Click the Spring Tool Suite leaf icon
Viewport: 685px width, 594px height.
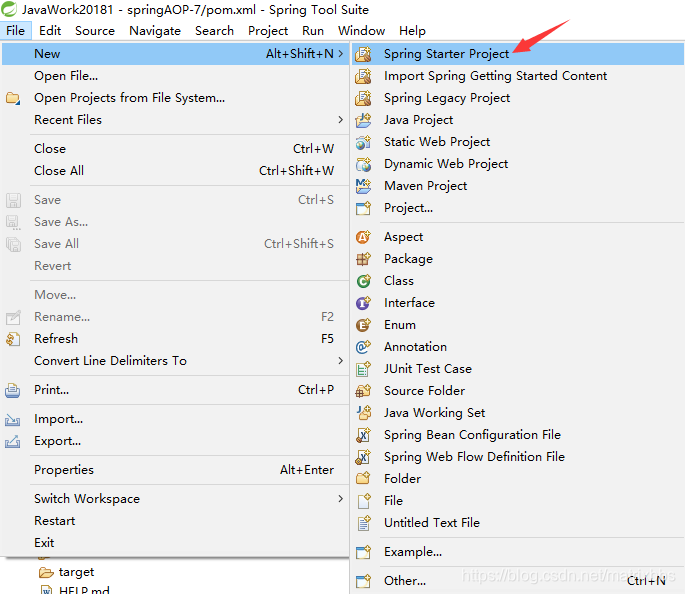(9, 9)
